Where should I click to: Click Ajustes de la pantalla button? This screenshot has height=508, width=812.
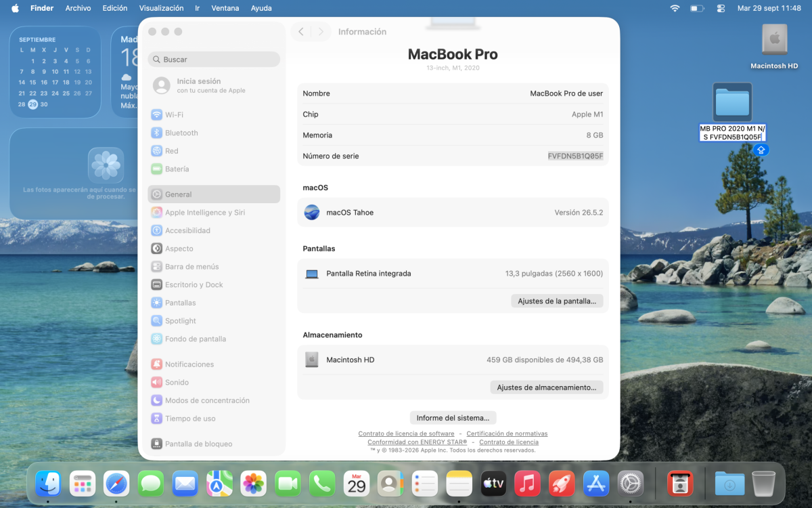[557, 301]
